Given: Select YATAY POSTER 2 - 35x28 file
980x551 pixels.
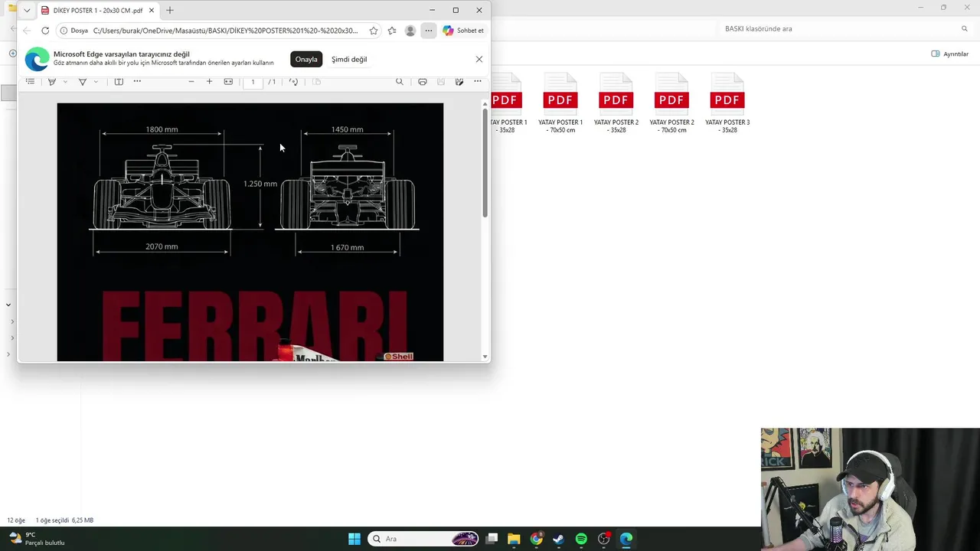Looking at the screenshot, I should (x=616, y=103).
